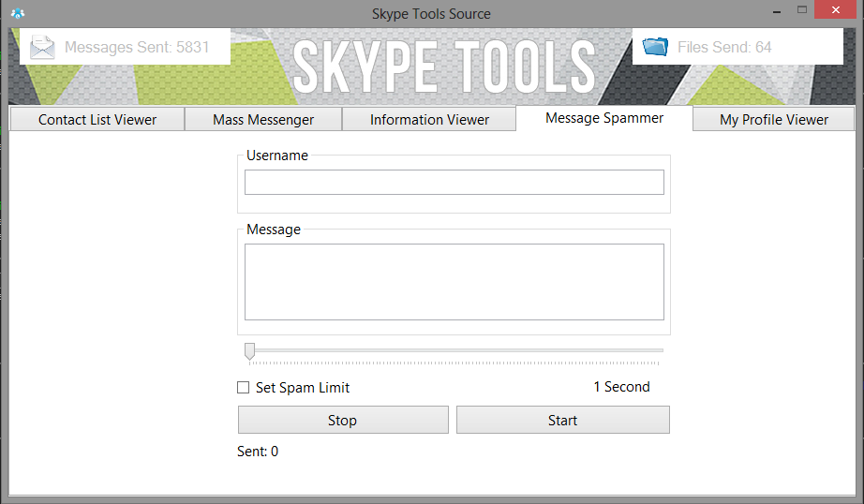Open the Information Viewer tab
Image resolution: width=864 pixels, height=504 pixels.
(x=429, y=120)
